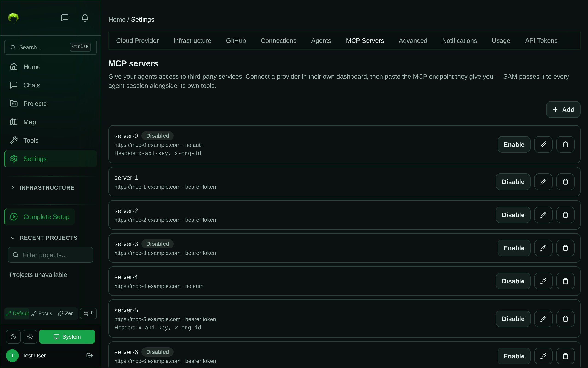Click the green app logo
The width and height of the screenshot is (588, 368).
13,18
